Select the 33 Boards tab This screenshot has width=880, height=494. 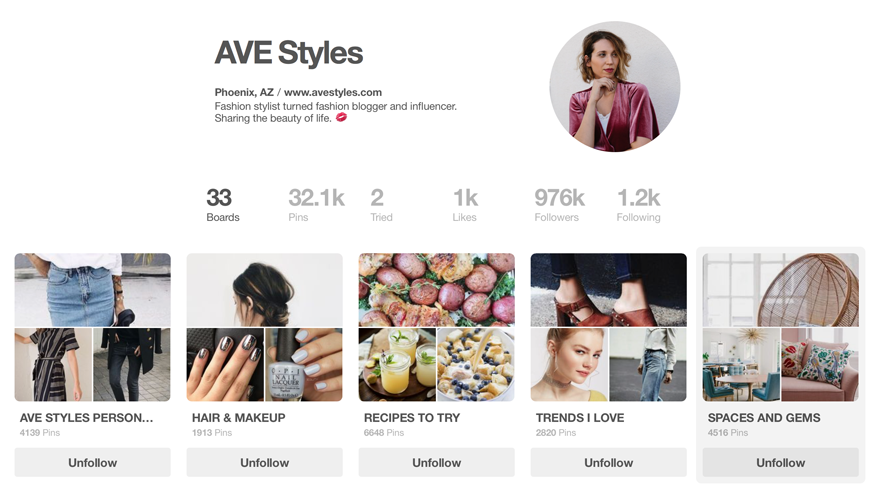tap(223, 205)
